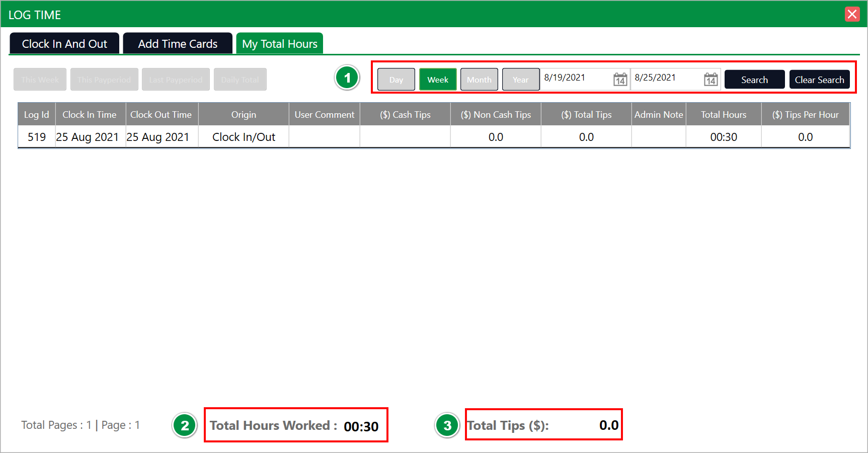
Task: Click the This Week button
Action: coord(40,80)
